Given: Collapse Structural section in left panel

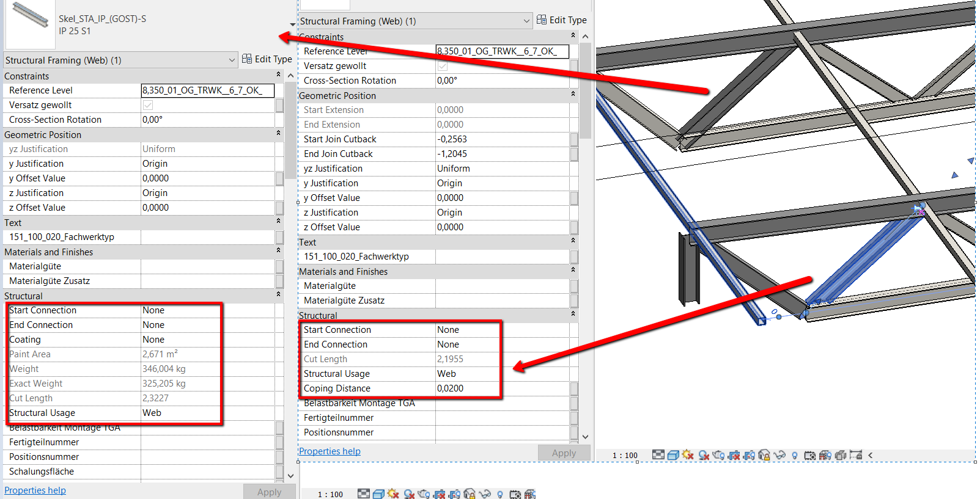Looking at the screenshot, I should tap(278, 294).
